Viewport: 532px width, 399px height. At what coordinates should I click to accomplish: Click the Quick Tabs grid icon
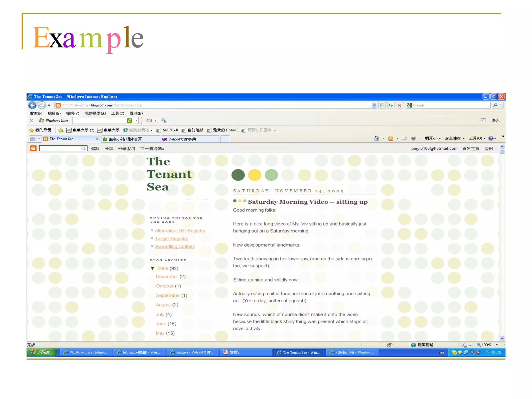click(x=33, y=139)
